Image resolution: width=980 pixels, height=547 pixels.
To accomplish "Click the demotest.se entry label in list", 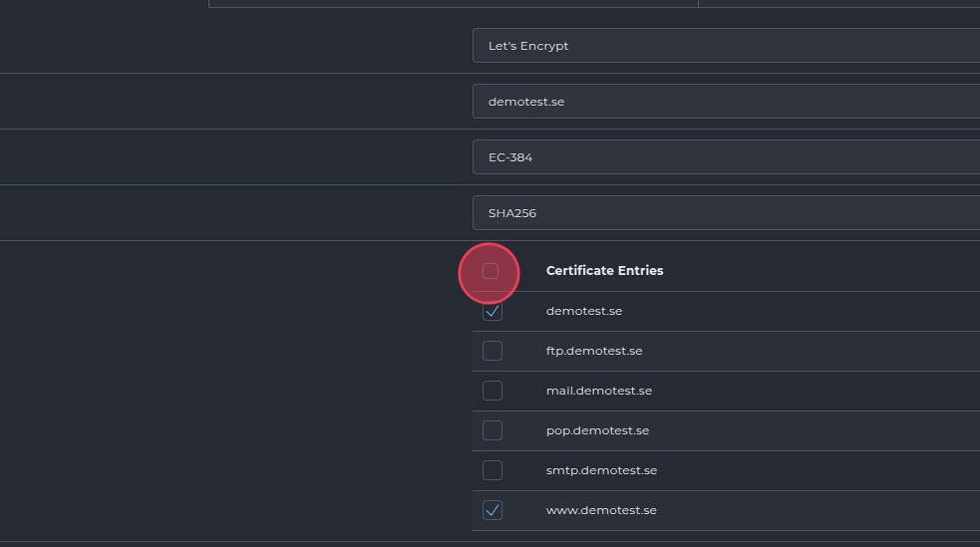I will 584,311.
